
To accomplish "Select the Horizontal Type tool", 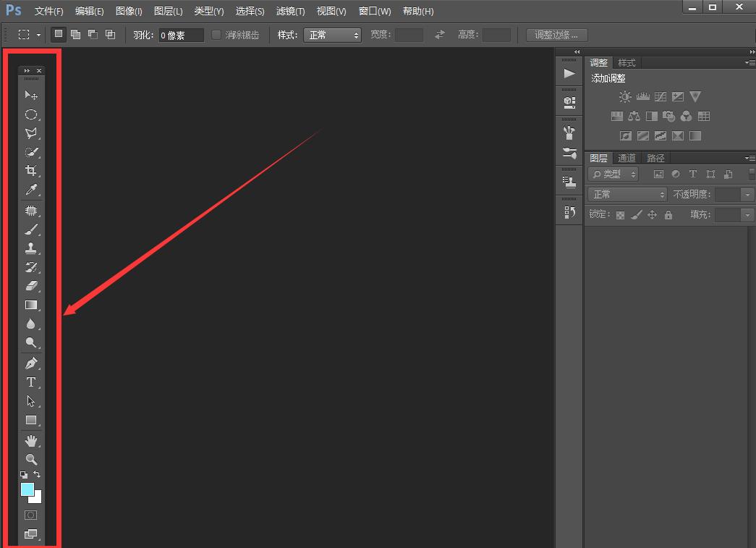I will 31,382.
